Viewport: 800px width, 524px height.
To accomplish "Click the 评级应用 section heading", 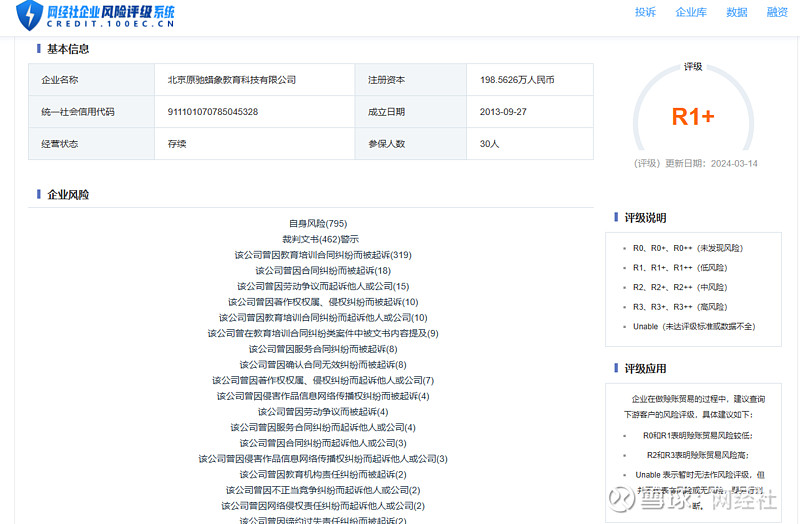I will pyautogui.click(x=645, y=368).
